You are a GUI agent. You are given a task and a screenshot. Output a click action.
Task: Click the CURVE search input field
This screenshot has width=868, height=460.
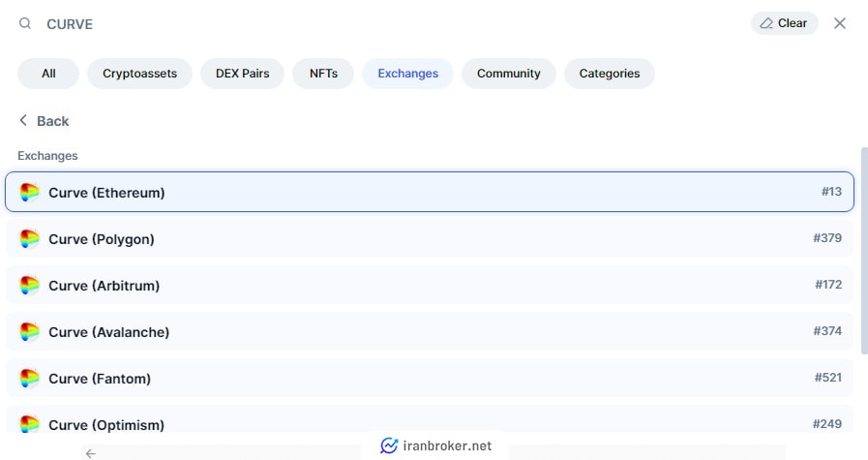point(387,24)
